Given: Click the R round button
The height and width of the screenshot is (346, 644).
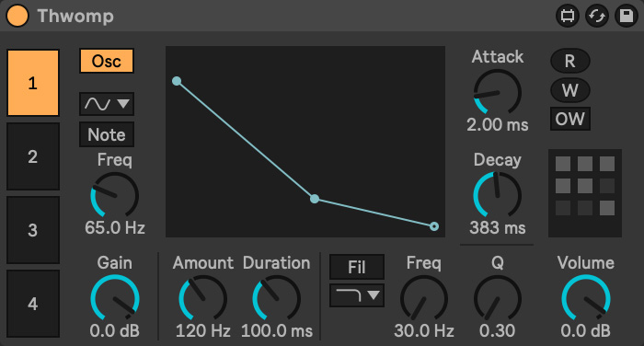Looking at the screenshot, I should point(570,62).
